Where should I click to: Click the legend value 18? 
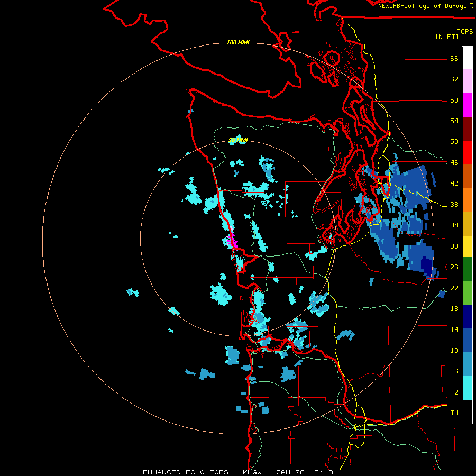(454, 309)
